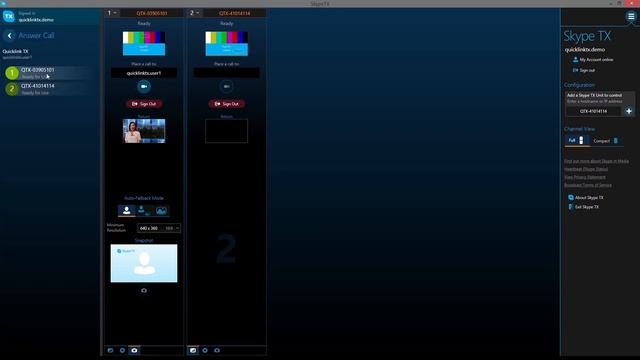Click hostname field showing QTX-41014114

[x=593, y=111]
